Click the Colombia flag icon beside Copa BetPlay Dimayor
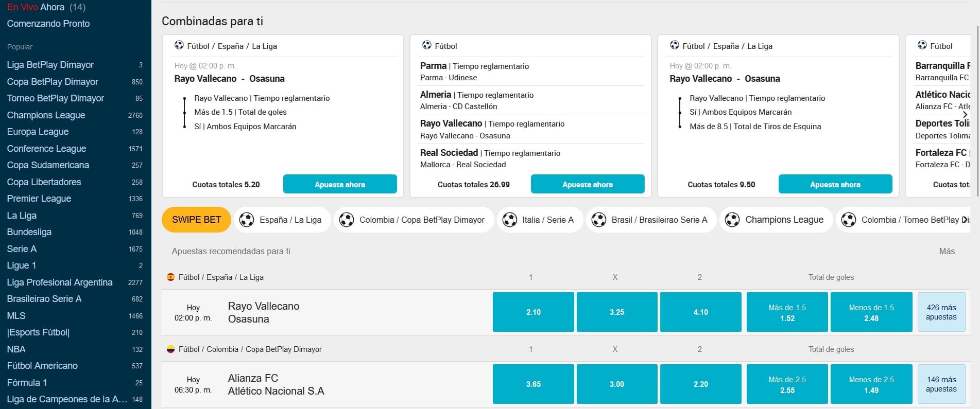Viewport: 980px width, 409px height. (x=171, y=349)
